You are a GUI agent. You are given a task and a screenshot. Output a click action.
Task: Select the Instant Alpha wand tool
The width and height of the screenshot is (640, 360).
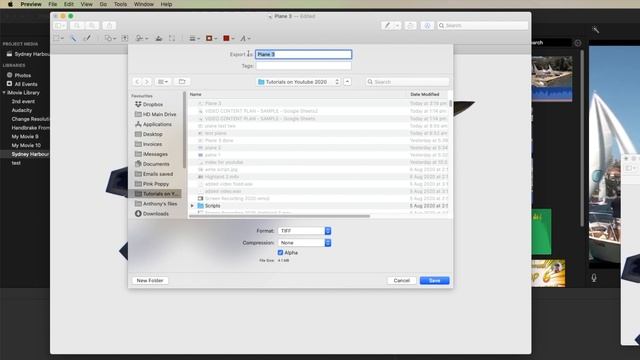tap(73, 38)
